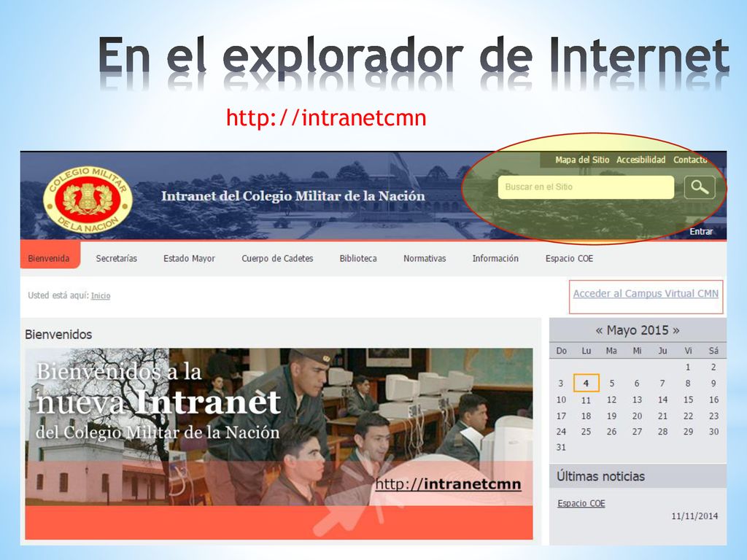The image size is (747, 560).
Task: Click Acceder al Campus Virtual CMN
Action: 646,294
